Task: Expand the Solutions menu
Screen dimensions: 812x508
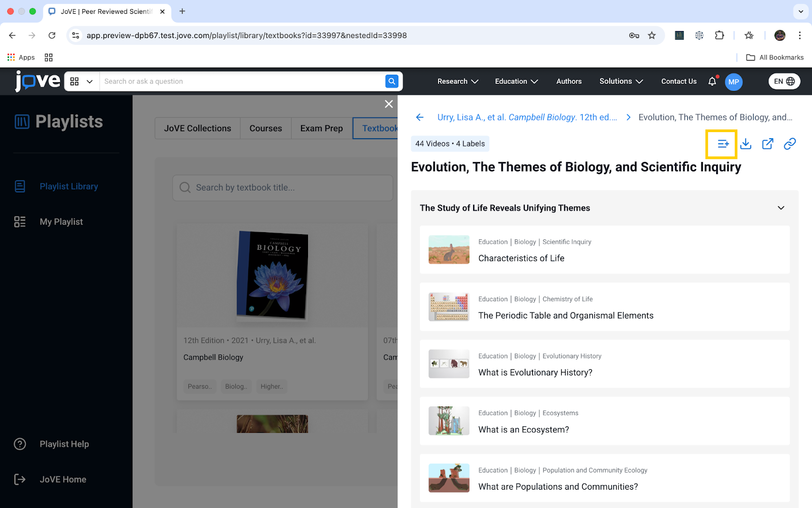Action: [621, 81]
